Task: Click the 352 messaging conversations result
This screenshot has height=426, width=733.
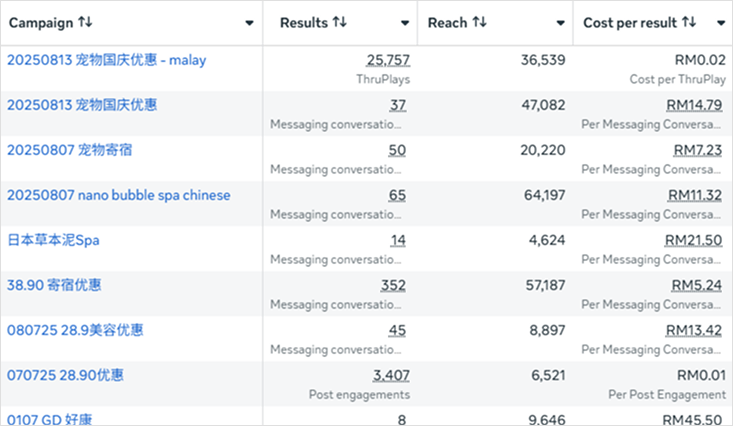Action: 393,285
